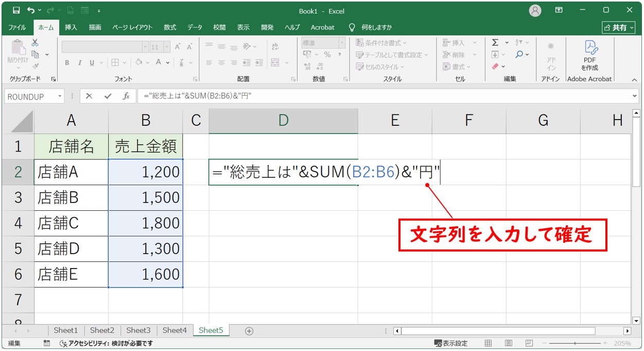Click the percent style icon in 数値 group
644x351 pixels.
click(x=327, y=54)
